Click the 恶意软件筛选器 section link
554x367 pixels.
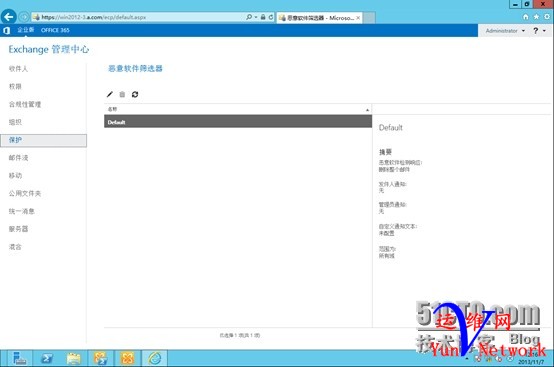pyautogui.click(x=135, y=69)
